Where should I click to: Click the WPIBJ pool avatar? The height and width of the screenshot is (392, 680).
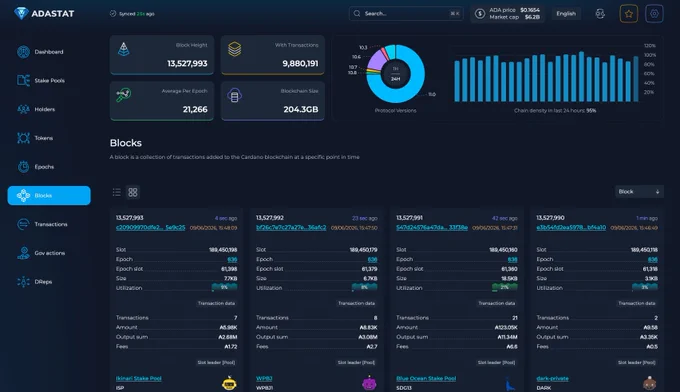coord(369,383)
